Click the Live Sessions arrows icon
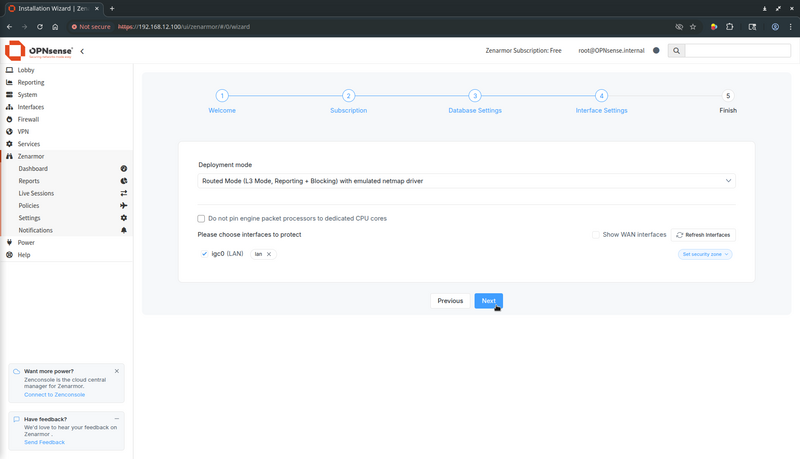800x459 pixels. 123,193
